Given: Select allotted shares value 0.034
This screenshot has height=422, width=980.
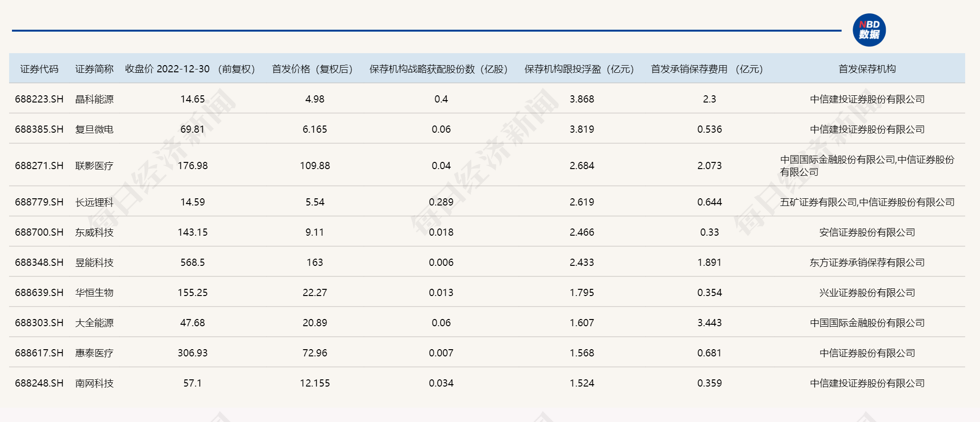Looking at the screenshot, I should pos(441,383).
